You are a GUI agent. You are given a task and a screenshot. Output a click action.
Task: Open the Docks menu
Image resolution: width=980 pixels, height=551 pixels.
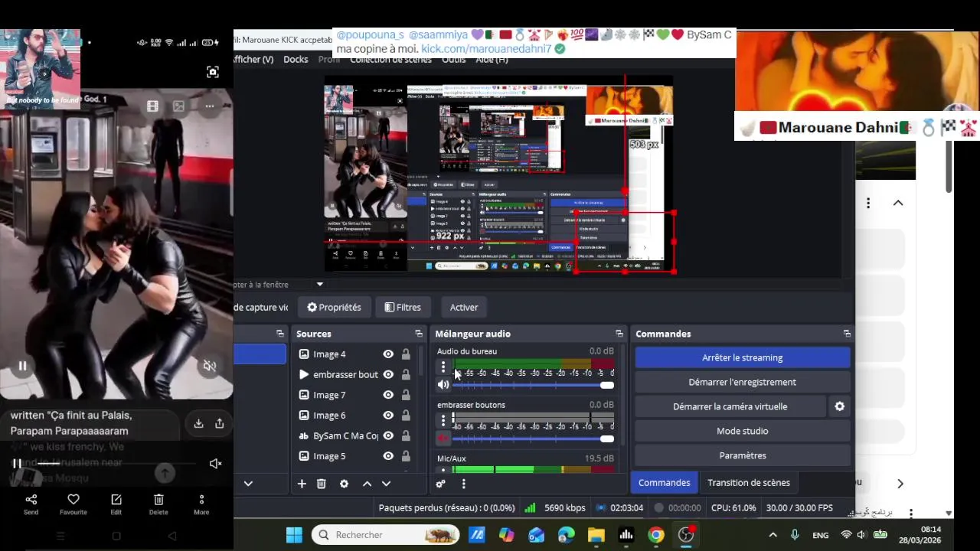(x=296, y=60)
